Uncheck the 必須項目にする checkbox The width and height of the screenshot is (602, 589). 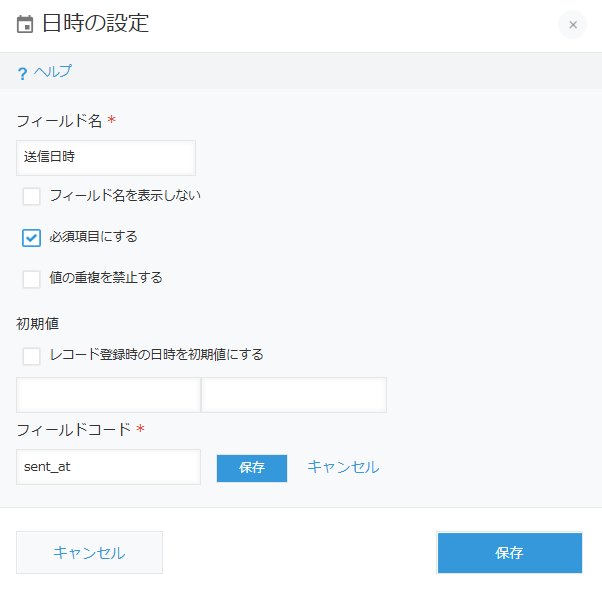[31, 238]
